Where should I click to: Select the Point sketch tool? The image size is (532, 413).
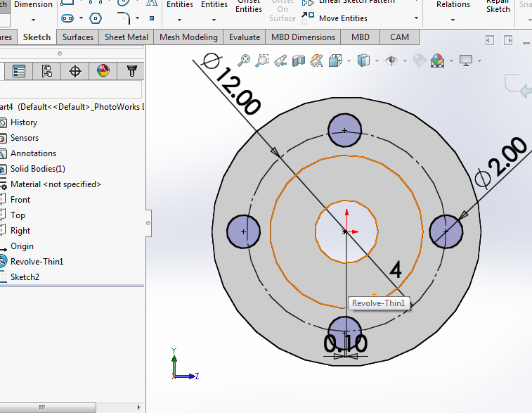[152, 18]
